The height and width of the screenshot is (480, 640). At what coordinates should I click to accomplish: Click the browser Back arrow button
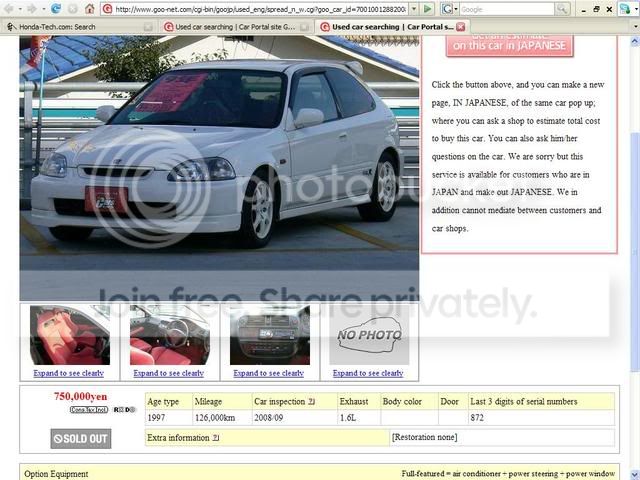(x=10, y=8)
